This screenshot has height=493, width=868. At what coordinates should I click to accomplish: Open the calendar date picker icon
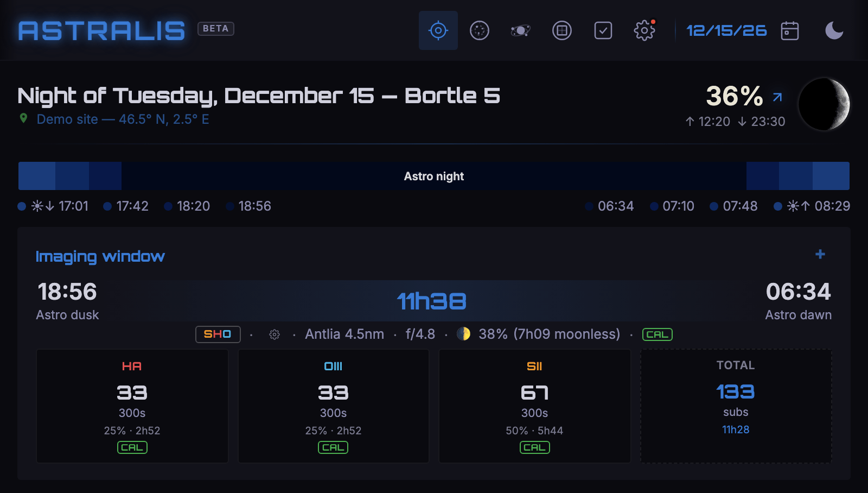[790, 30]
